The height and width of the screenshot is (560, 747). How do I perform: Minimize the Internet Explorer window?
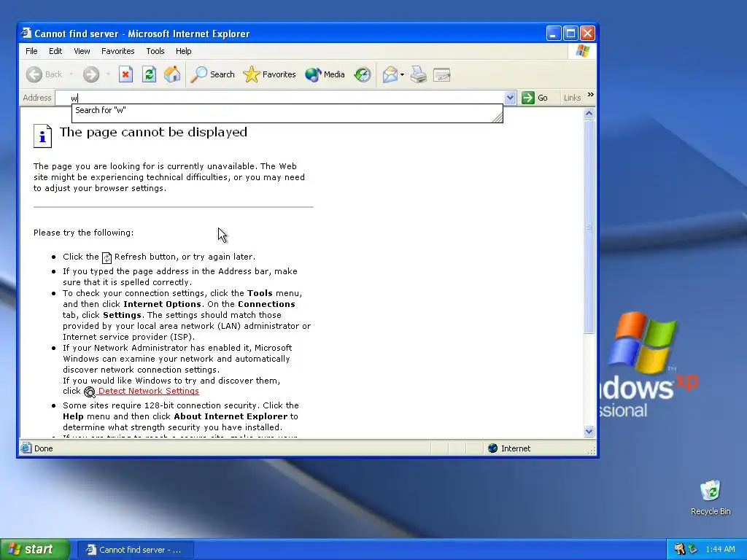tap(554, 34)
